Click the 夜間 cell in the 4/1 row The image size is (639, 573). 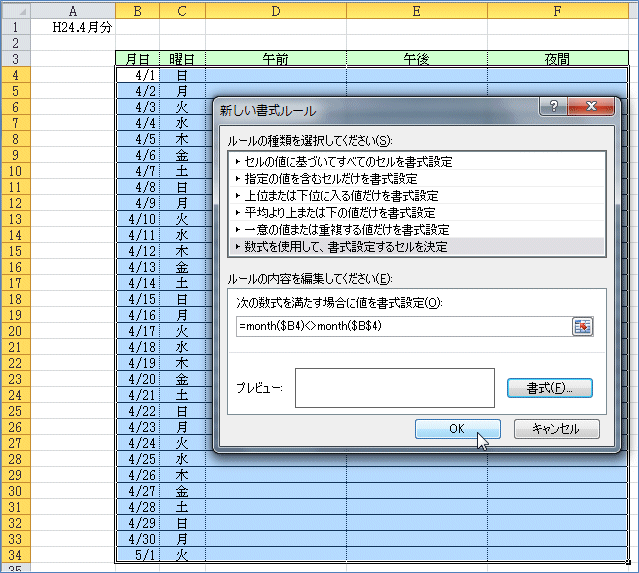tap(557, 75)
